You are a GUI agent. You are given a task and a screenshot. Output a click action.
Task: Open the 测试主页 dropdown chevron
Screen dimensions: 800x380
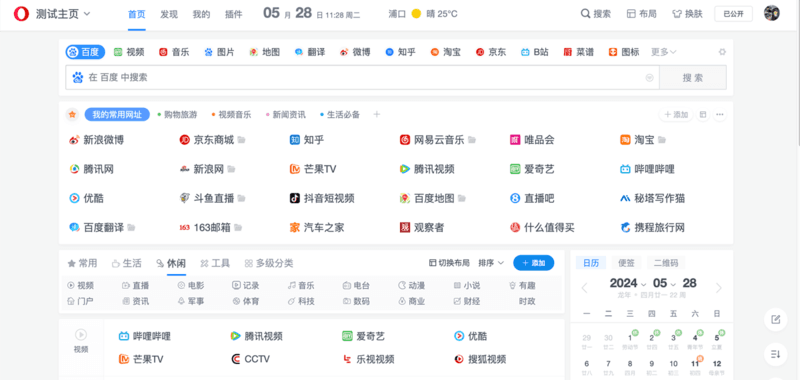point(87,14)
